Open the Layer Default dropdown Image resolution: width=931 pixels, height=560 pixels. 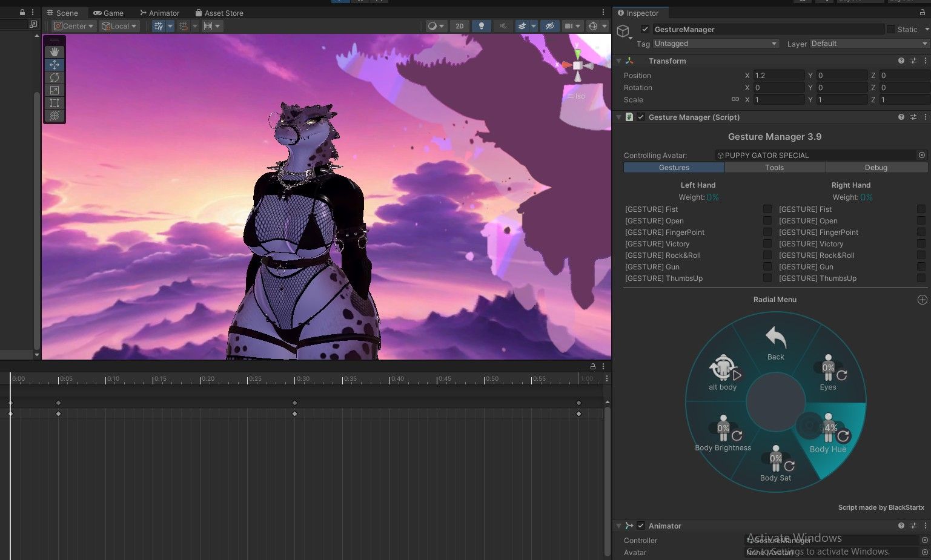pos(869,44)
